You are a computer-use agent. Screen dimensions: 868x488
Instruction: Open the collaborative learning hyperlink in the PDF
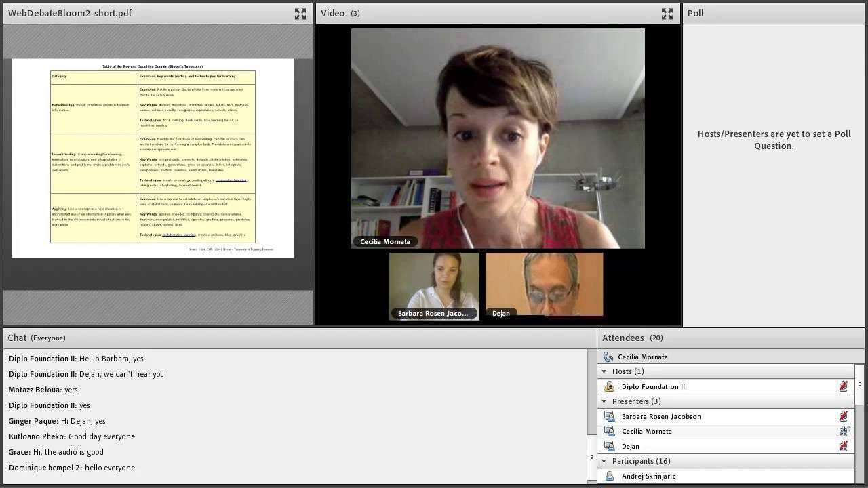click(178, 235)
